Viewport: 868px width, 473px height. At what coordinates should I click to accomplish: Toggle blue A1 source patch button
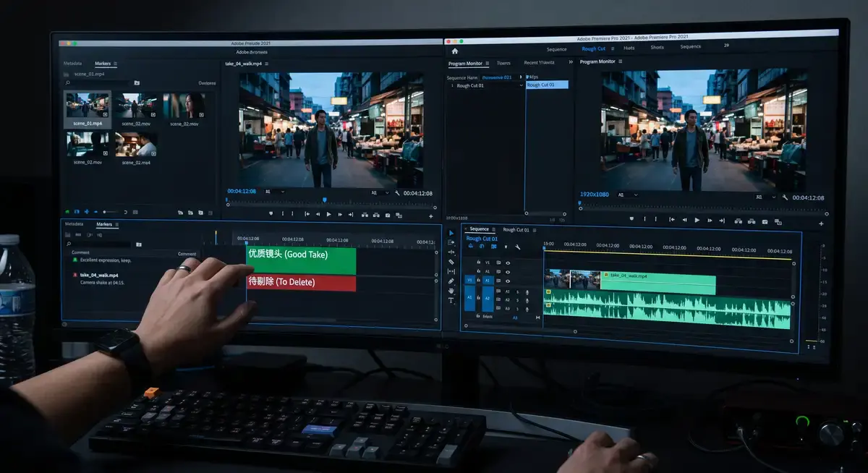[469, 297]
